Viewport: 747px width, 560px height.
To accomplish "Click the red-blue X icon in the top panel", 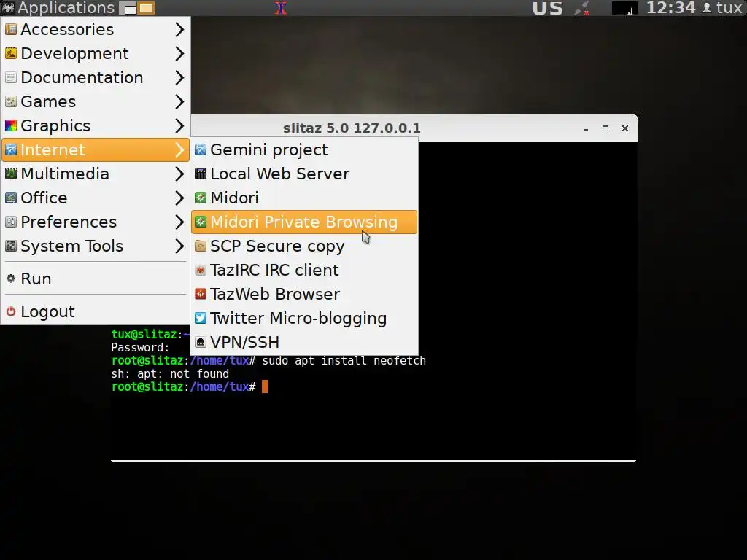I will (281, 8).
